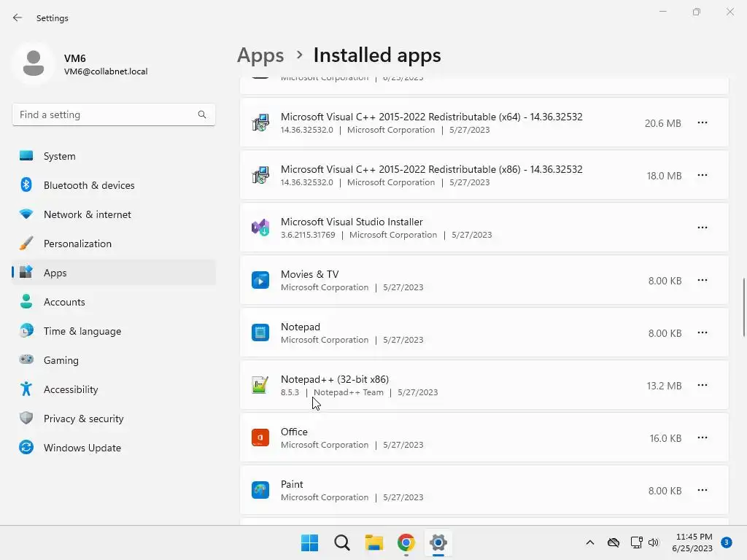Image resolution: width=747 pixels, height=560 pixels.
Task: Open taskbar Search
Action: tap(342, 542)
